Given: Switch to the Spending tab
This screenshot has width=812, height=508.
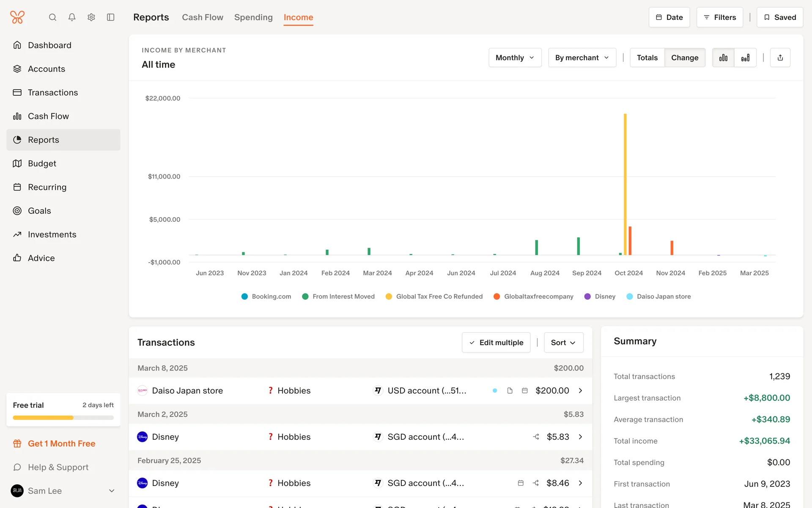Looking at the screenshot, I should tap(253, 17).
